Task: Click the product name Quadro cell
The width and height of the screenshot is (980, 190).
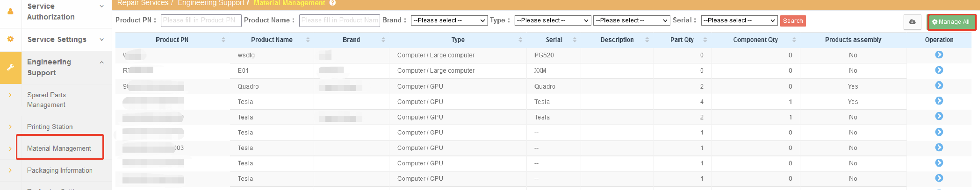Action: pos(248,86)
